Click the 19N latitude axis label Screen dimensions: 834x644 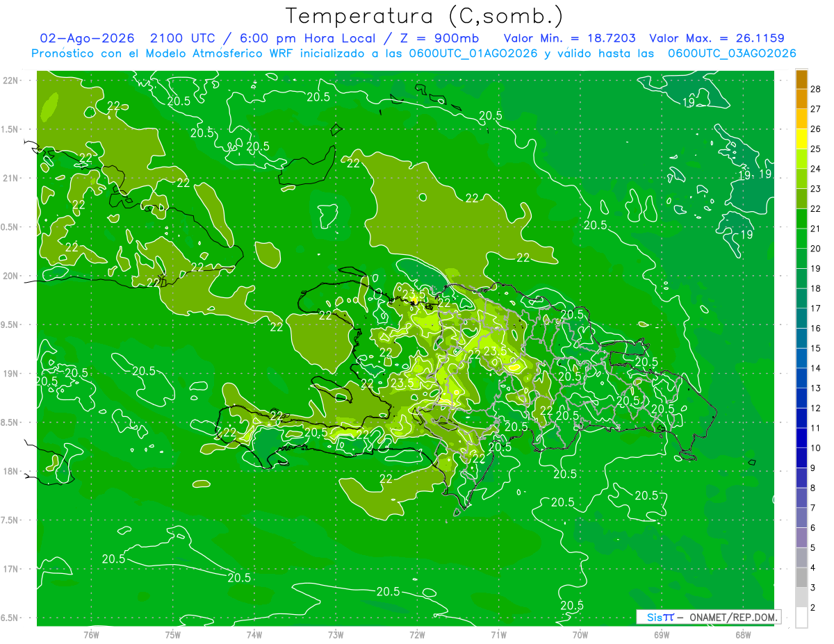[x=10, y=373]
